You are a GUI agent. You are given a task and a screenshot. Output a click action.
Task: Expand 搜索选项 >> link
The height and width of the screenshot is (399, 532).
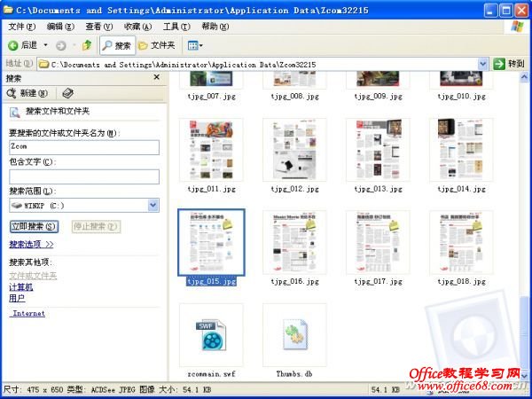31,245
